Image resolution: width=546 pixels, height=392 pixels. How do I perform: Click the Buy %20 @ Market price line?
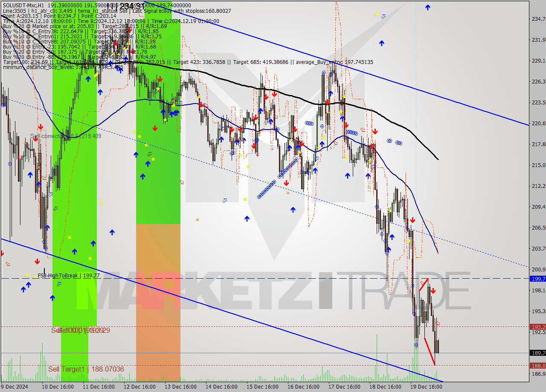[84, 26]
